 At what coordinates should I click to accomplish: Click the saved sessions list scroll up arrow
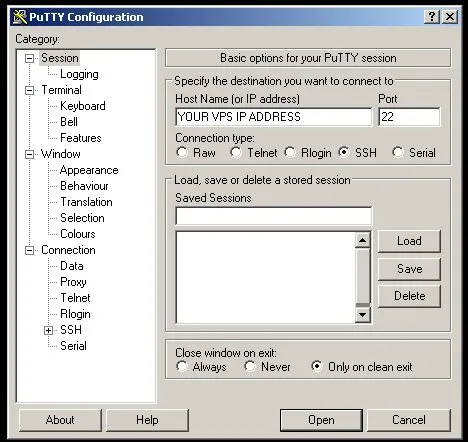pos(363,240)
